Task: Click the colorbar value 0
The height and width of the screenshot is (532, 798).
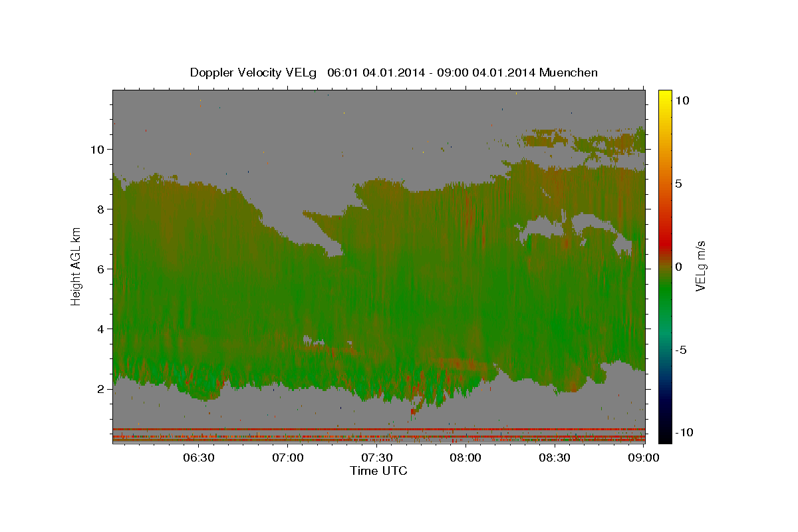Action: tap(679, 267)
